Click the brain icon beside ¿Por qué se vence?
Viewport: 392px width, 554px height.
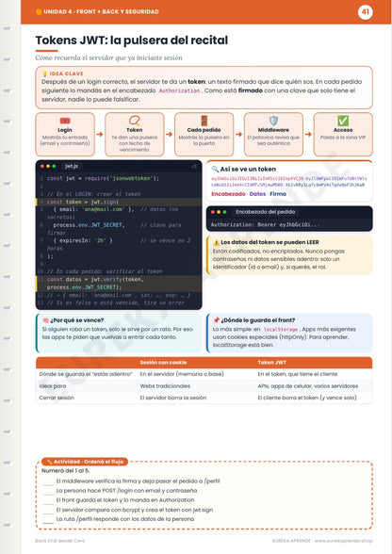click(x=45, y=320)
